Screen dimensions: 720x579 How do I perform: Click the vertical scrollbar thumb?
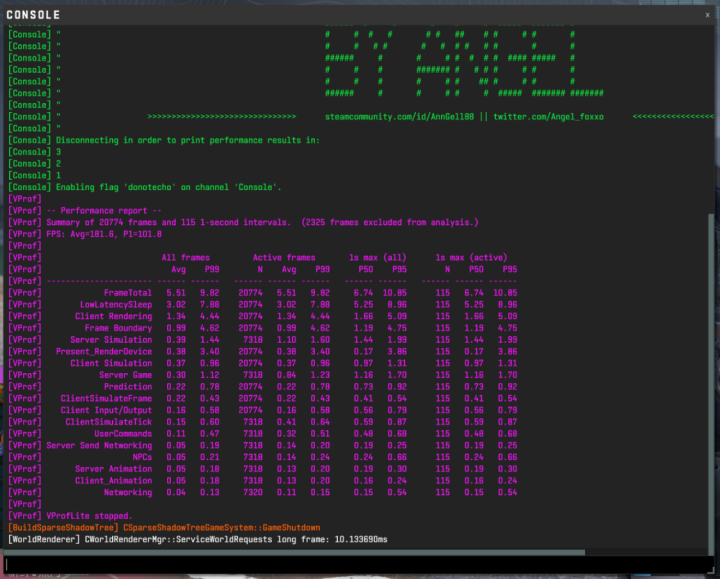click(712, 384)
